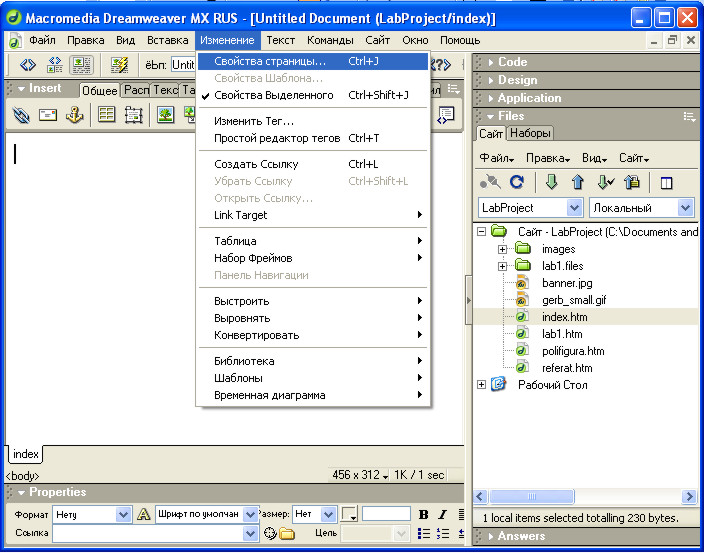Create ordered numbered list
This screenshot has height=553, width=704.
click(443, 533)
